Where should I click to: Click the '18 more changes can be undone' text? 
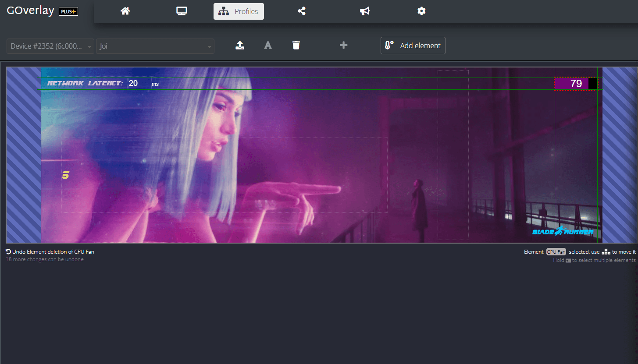(44, 259)
